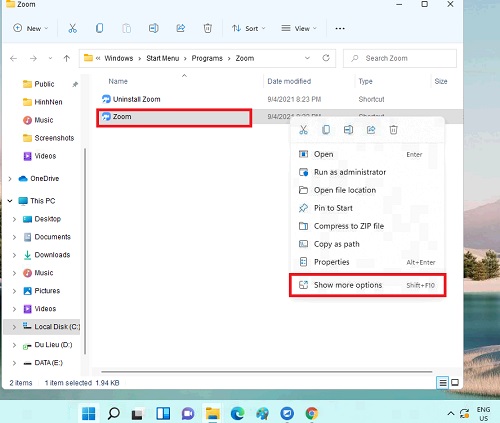
Task: Open the View dropdown menu
Action: [299, 29]
